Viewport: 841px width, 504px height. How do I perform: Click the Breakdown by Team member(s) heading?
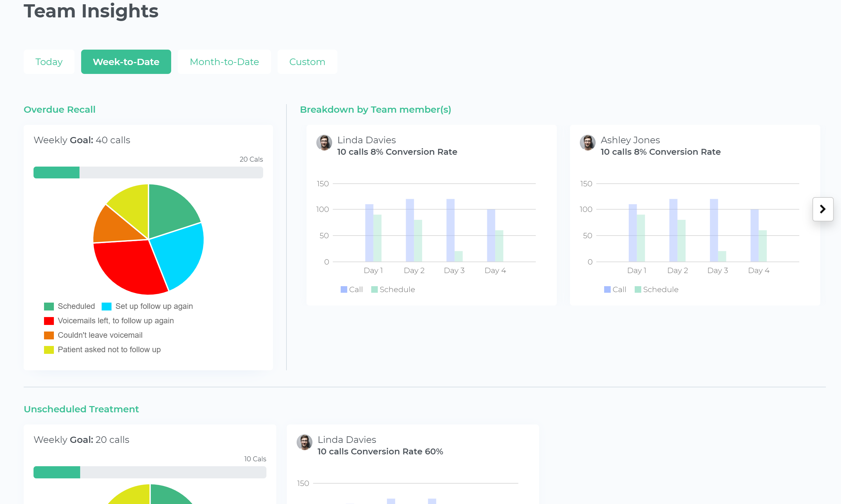click(375, 110)
